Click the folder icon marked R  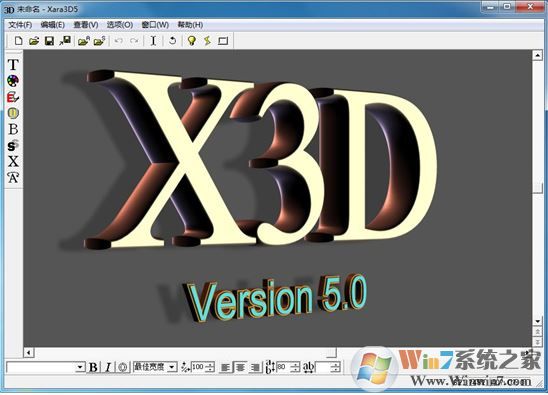84,41
